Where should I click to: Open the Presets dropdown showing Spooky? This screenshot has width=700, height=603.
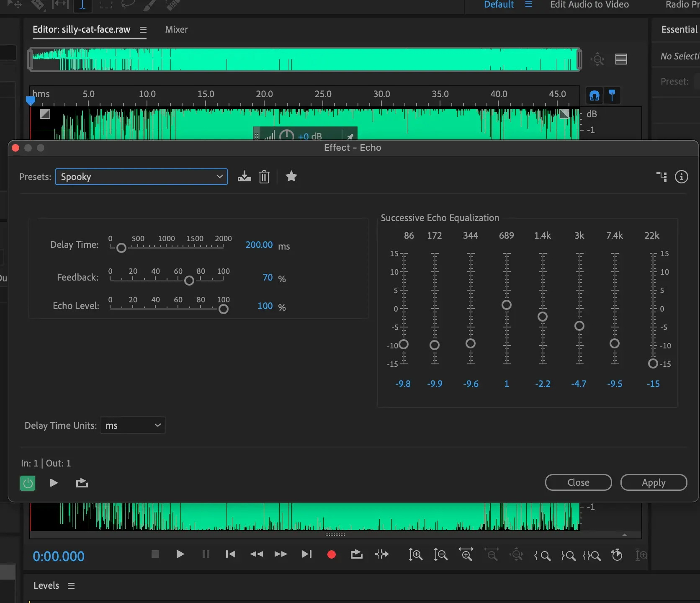click(x=142, y=177)
